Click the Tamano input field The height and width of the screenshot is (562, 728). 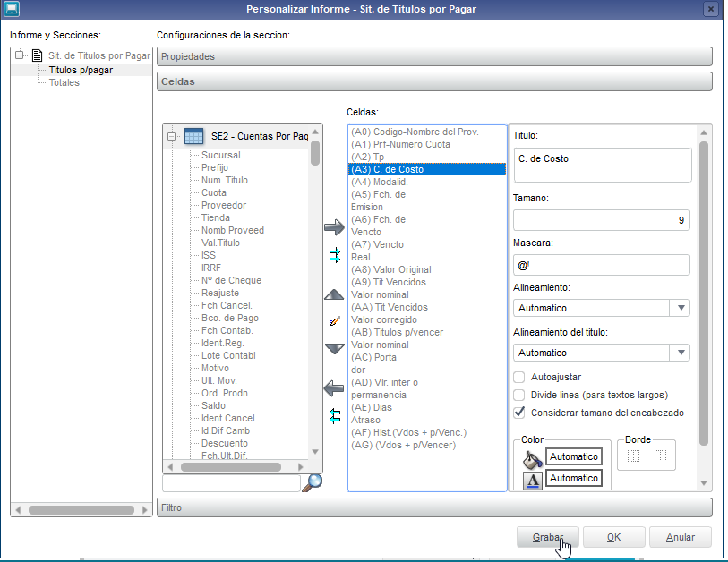[601, 220]
